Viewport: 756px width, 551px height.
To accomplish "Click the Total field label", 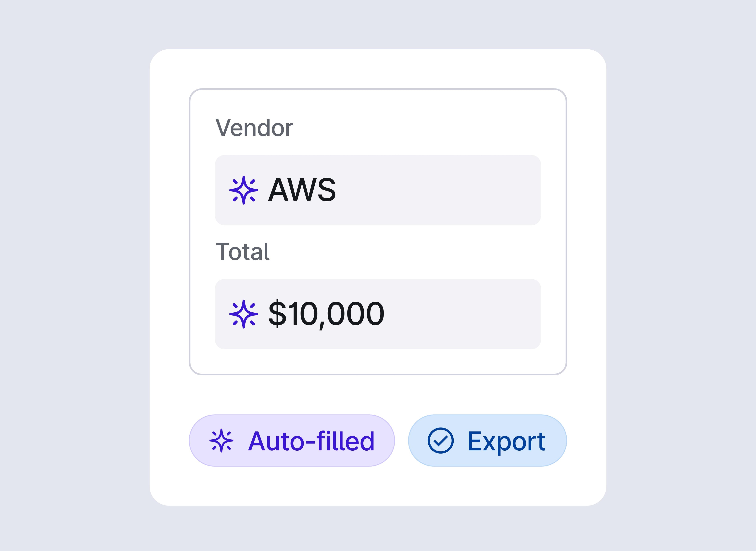I will [x=242, y=252].
